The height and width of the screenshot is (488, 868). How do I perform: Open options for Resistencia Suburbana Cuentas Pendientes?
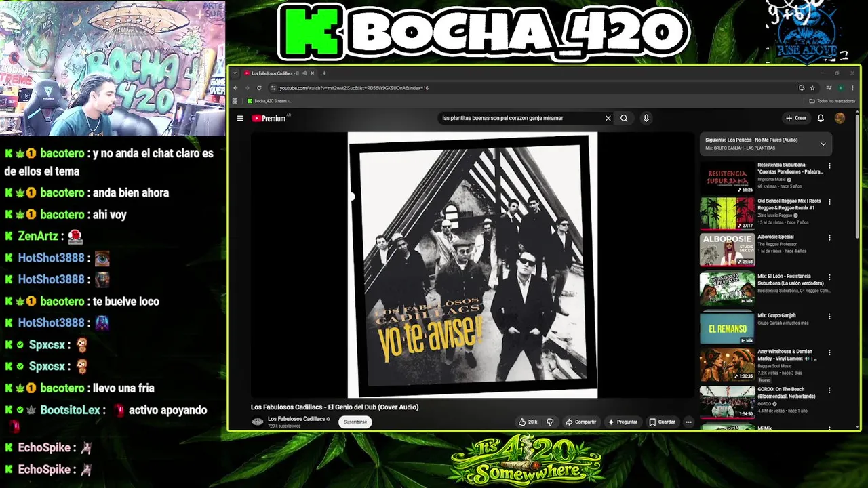pyautogui.click(x=829, y=165)
